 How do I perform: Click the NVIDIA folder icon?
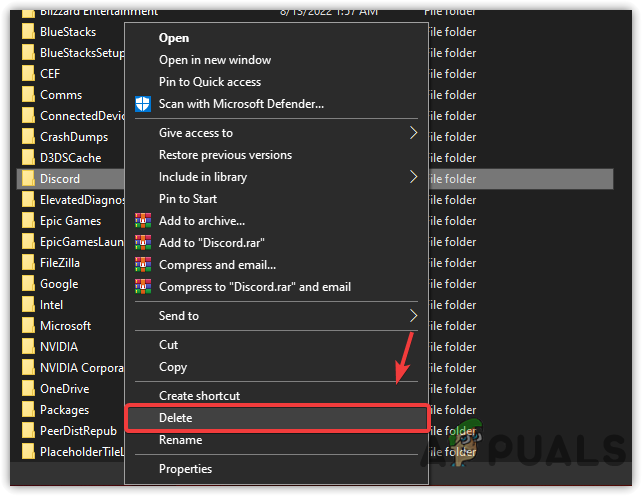(28, 347)
